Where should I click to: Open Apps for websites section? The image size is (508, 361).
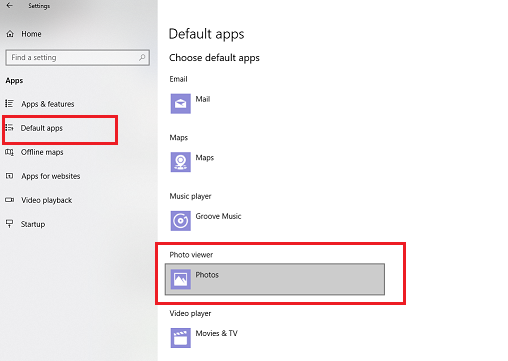[51, 176]
